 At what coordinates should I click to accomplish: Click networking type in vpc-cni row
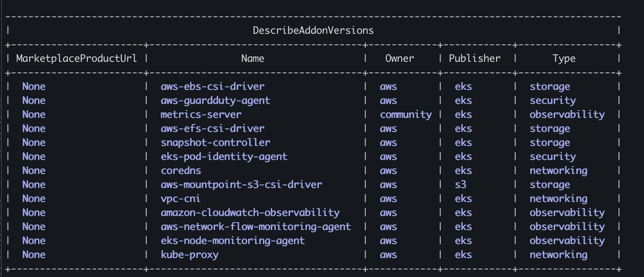(558, 199)
